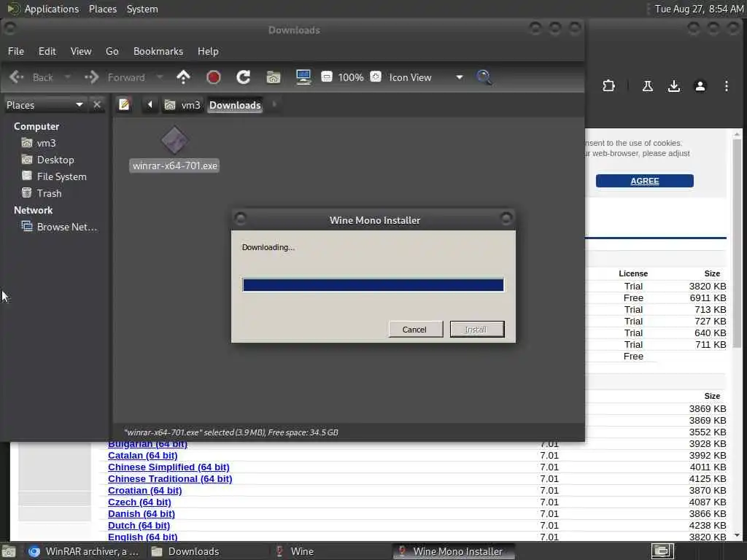
Task: Open System menu in top panel
Action: tap(142, 9)
